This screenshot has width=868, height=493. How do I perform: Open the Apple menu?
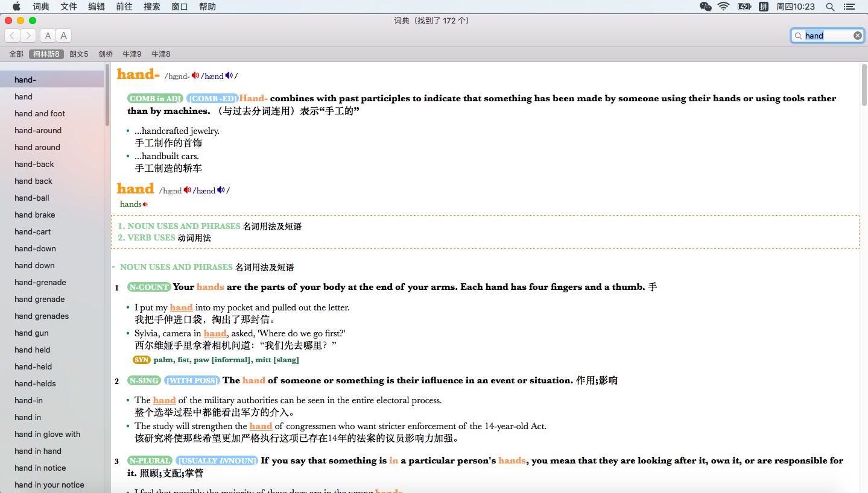16,7
